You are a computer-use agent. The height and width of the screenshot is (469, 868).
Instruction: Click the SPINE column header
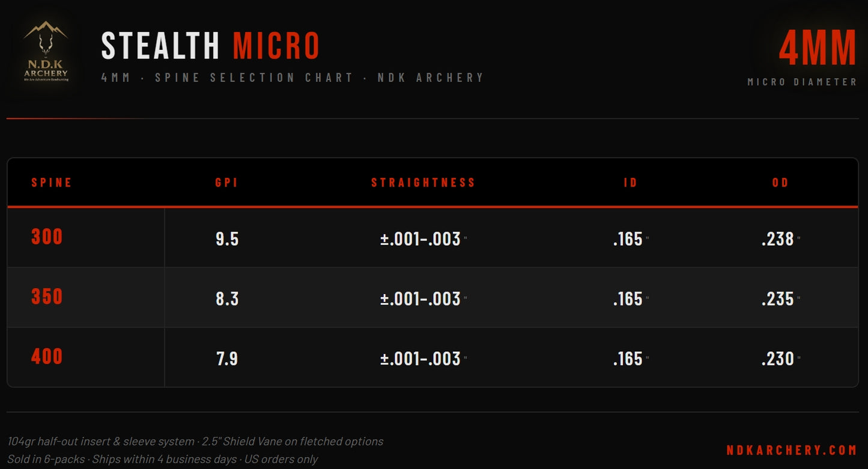point(52,183)
